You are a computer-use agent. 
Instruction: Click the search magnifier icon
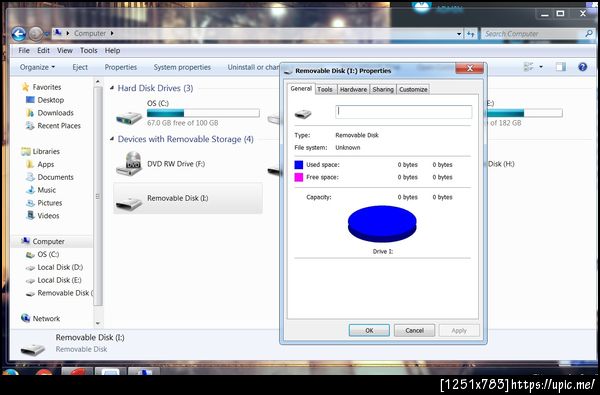pyautogui.click(x=589, y=34)
